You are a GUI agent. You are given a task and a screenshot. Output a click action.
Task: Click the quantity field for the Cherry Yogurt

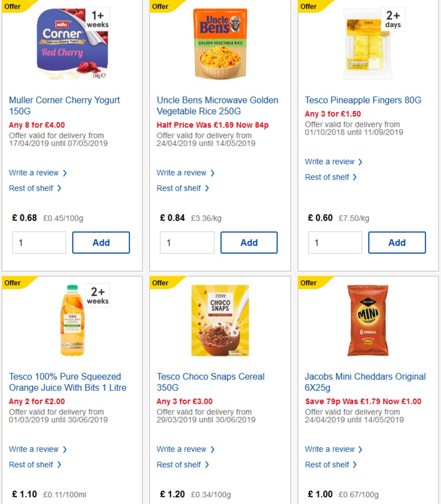(x=39, y=242)
